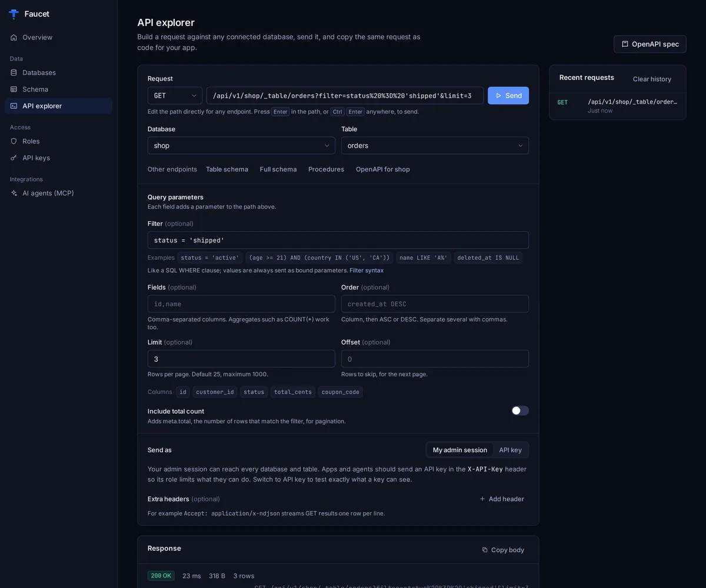706x588 pixels.
Task: Toggle the Include total count switch
Action: 520,410
